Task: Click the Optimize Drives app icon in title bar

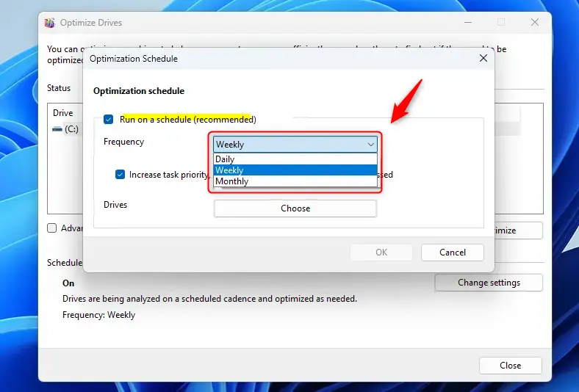Action: pyautogui.click(x=49, y=23)
